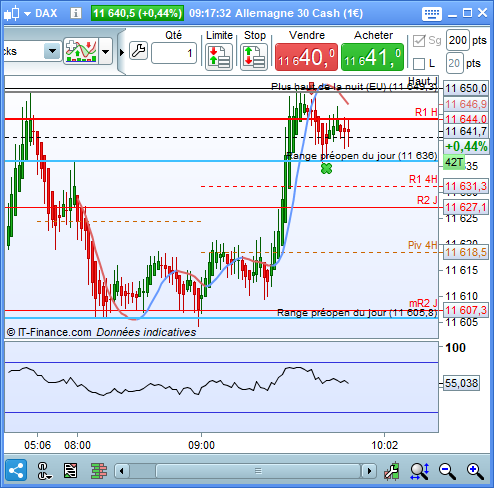Click the Range préopen du jour (11 636) label
This screenshot has width=494, height=488.
point(362,156)
